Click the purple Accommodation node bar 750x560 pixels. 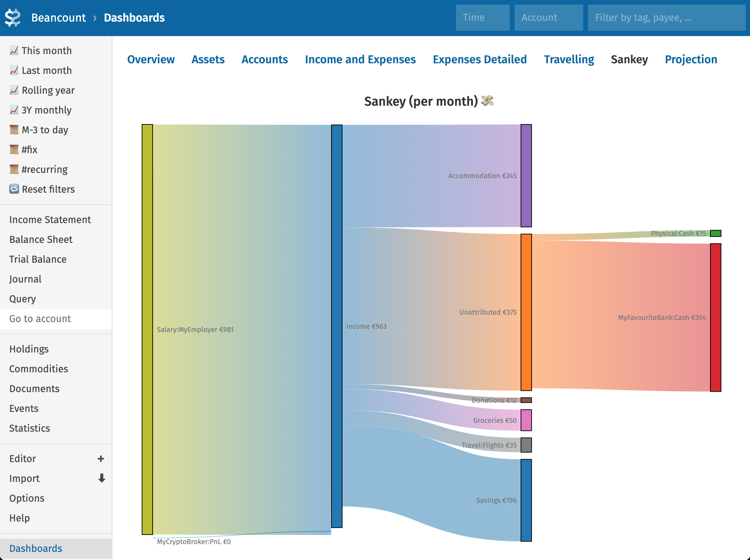point(526,176)
